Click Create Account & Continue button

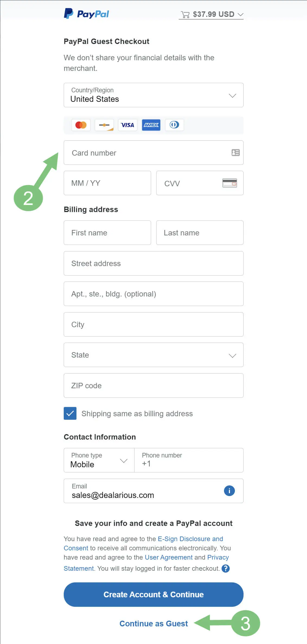(x=153, y=595)
